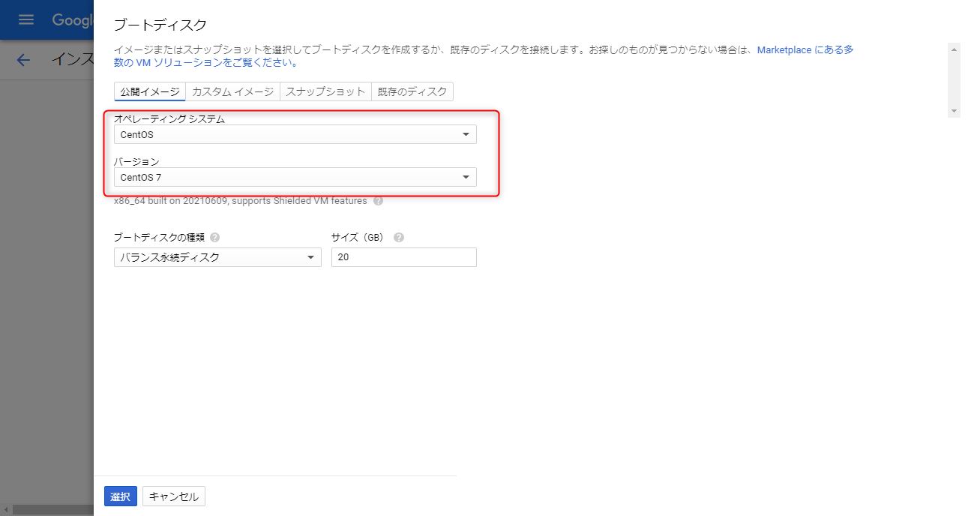Click help icon beside ブートディスクの種類
The image size is (980, 516).
214,237
